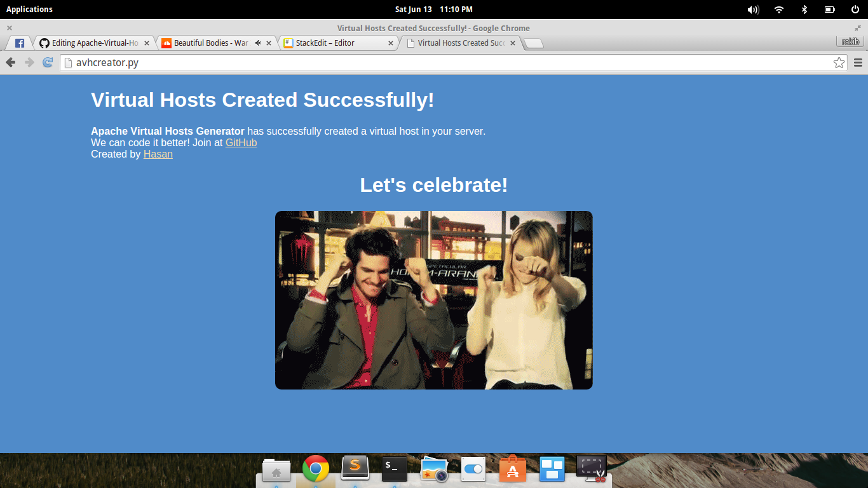Open the Wi-Fi network menu

pos(778,9)
